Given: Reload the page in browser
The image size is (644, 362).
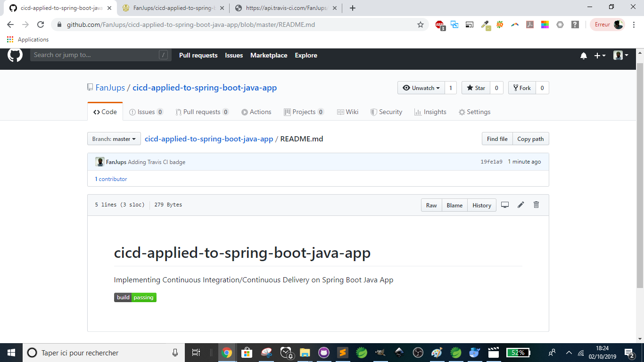Looking at the screenshot, I should click(x=41, y=25).
